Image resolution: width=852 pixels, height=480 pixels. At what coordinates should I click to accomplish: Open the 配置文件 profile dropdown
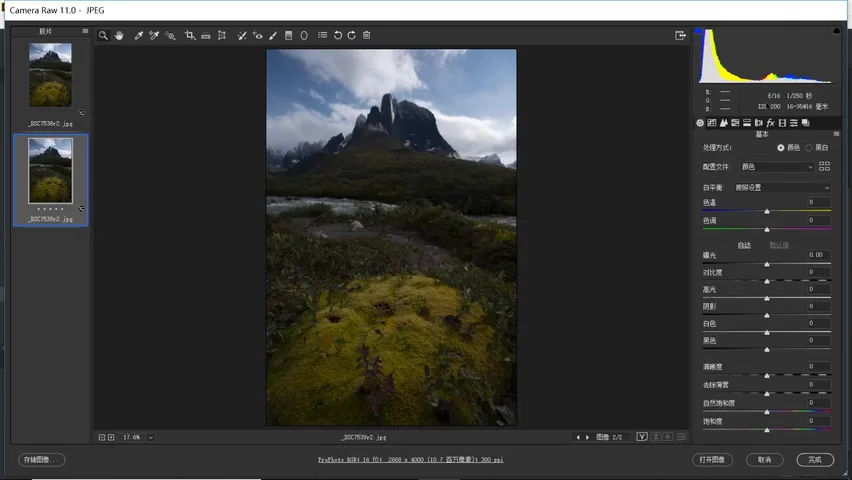coord(777,167)
